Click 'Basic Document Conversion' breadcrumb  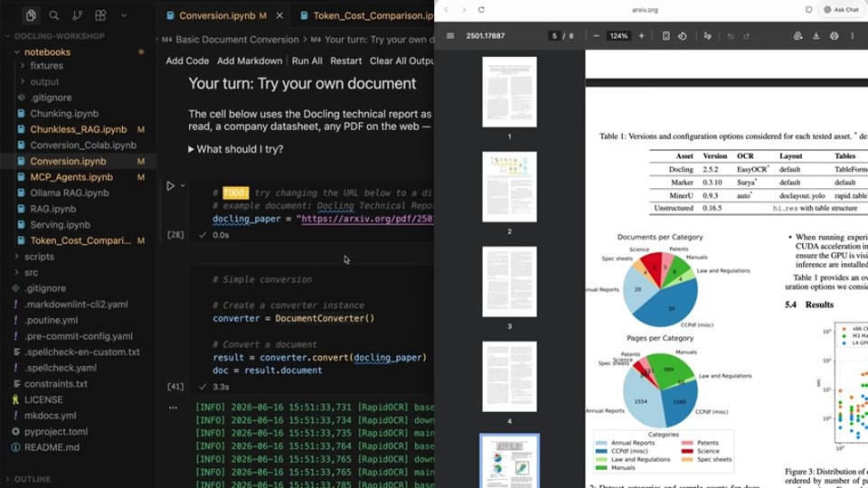[237, 40]
